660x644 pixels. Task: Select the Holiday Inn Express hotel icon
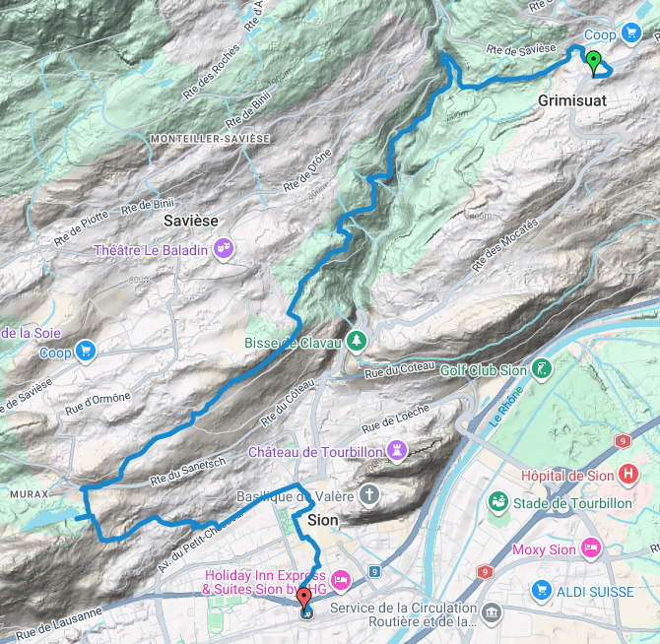pyautogui.click(x=341, y=581)
